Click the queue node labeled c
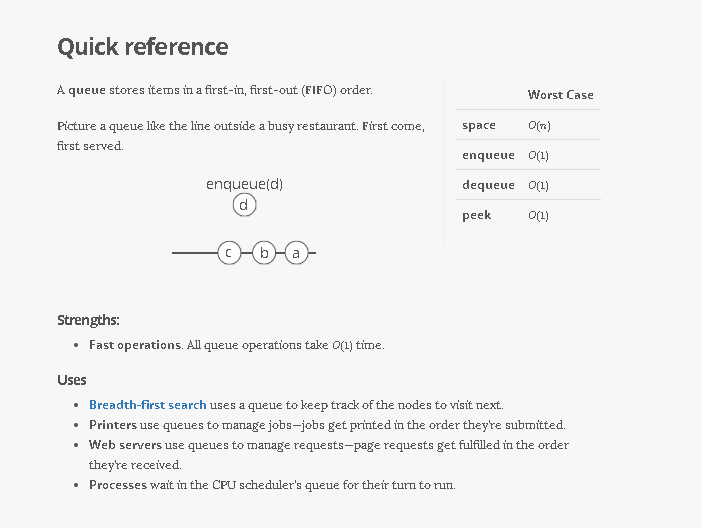Screen dimensions: 701x528 229,253
